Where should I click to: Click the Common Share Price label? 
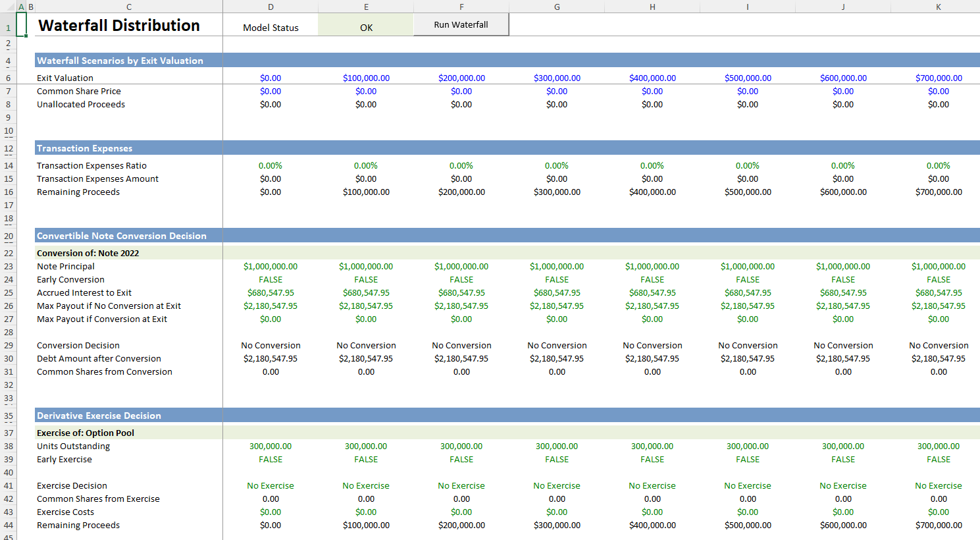click(x=79, y=91)
